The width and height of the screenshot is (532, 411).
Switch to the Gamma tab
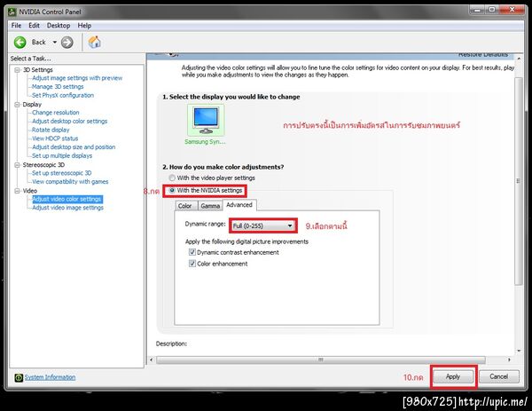pos(210,206)
